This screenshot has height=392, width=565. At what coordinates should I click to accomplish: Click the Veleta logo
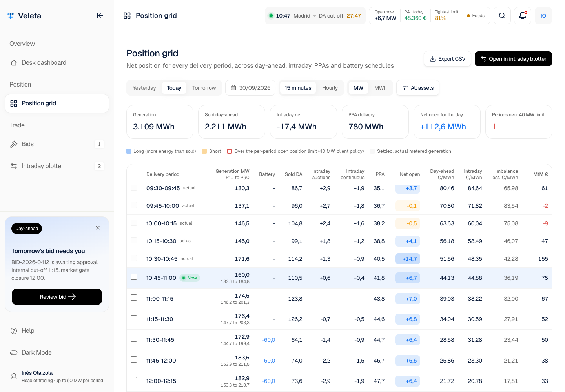coord(24,16)
